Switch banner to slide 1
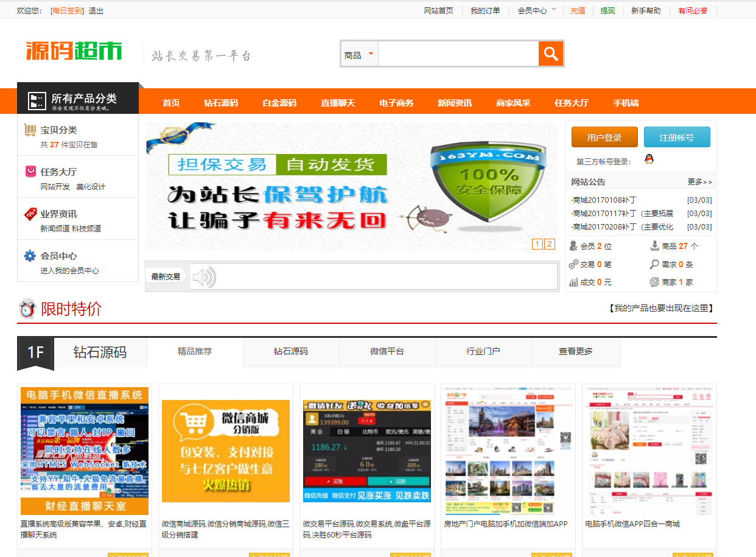This screenshot has width=756, height=557. coord(537,244)
